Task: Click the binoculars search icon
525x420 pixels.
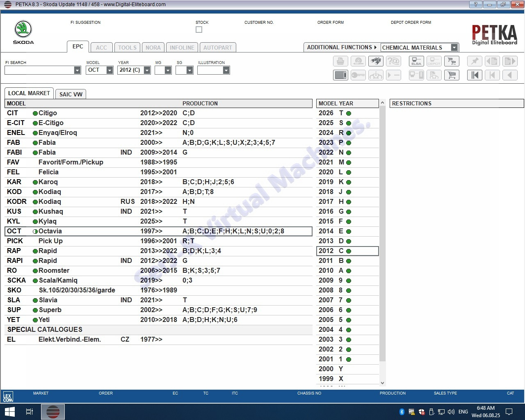Action: tap(376, 62)
